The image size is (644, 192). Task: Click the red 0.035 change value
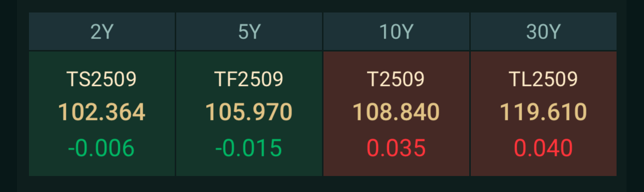(x=396, y=148)
